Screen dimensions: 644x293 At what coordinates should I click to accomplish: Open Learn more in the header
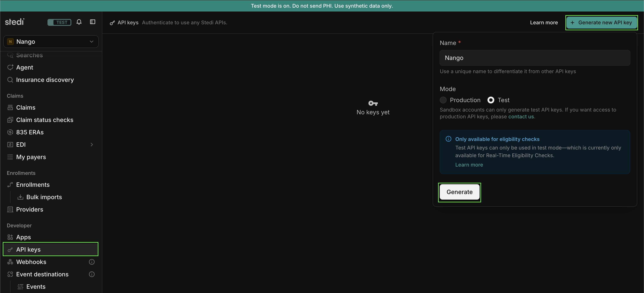point(544,23)
